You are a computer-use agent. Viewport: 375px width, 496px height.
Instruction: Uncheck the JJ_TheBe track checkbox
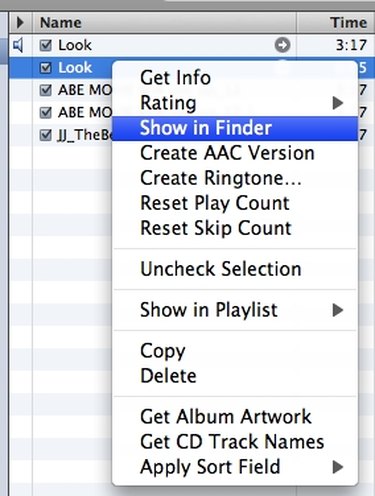(45, 135)
